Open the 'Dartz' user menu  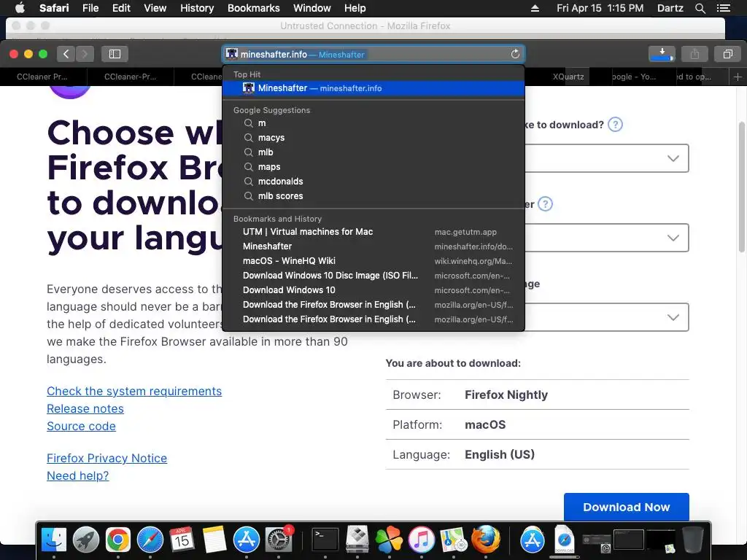pyautogui.click(x=670, y=8)
